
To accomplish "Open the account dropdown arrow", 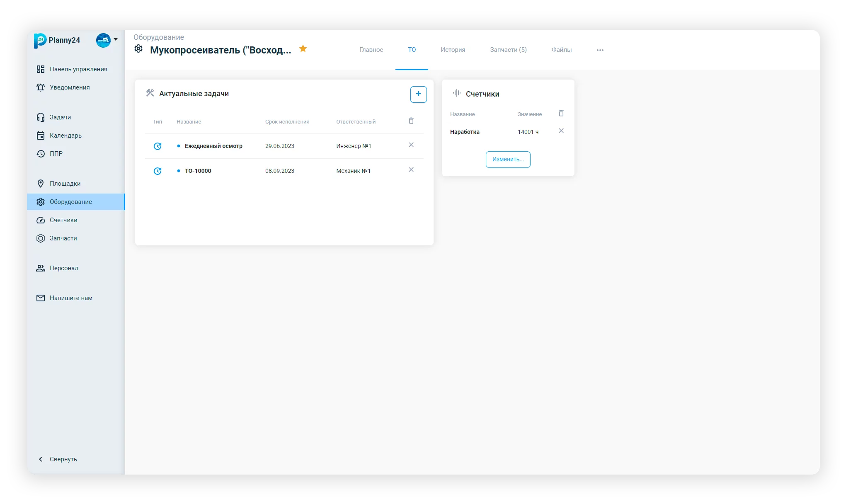I will (116, 40).
